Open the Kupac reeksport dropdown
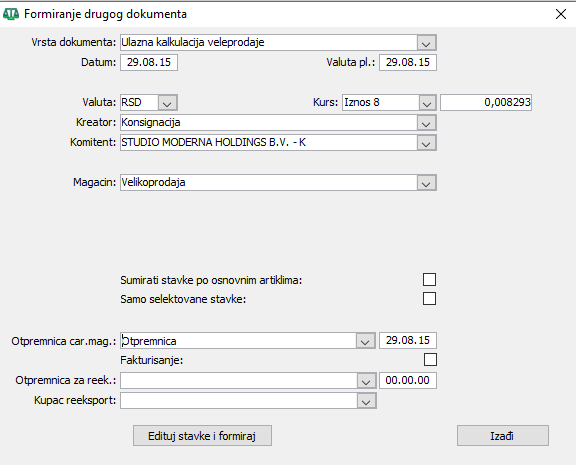576x465 pixels. [366, 401]
